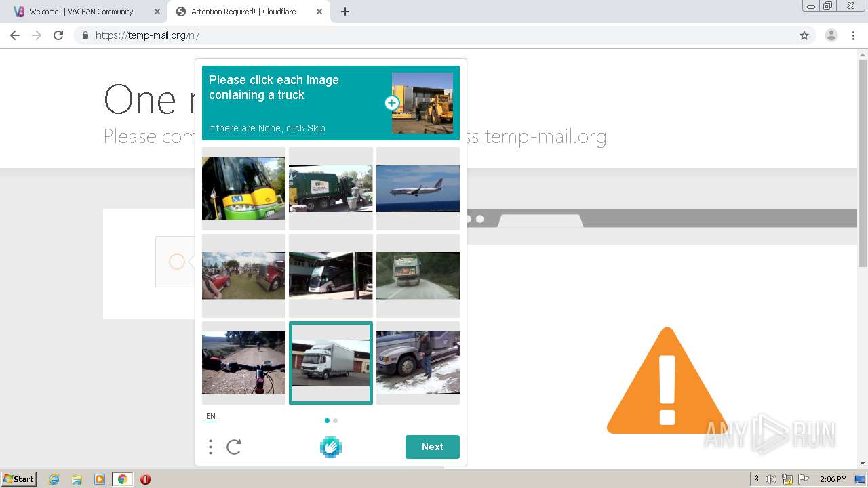
Task: Close the Attention Required Cloudflare tab
Action: (319, 12)
